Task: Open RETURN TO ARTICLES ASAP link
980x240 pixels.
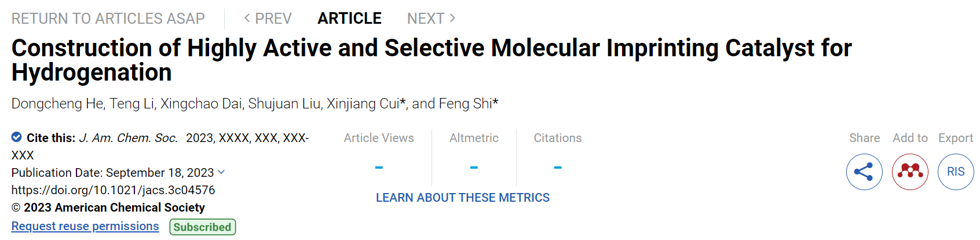Action: pyautogui.click(x=108, y=19)
